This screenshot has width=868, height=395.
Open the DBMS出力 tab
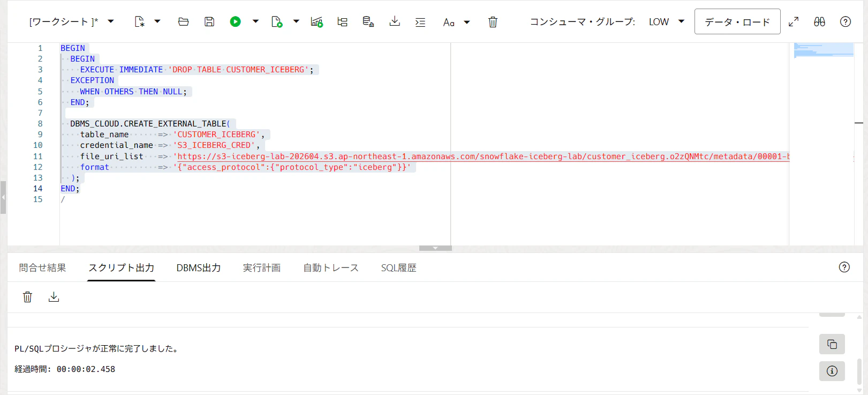(x=199, y=267)
